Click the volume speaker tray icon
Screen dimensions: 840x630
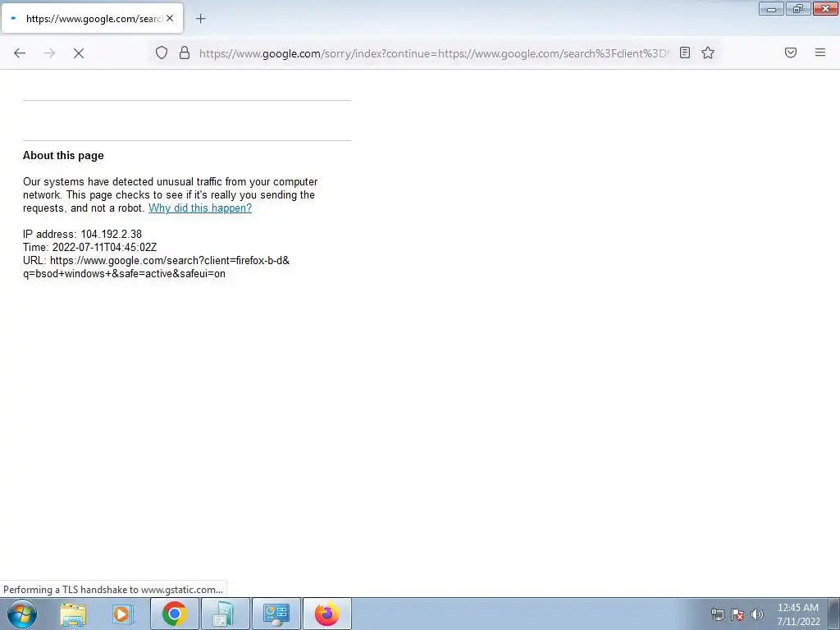click(757, 614)
